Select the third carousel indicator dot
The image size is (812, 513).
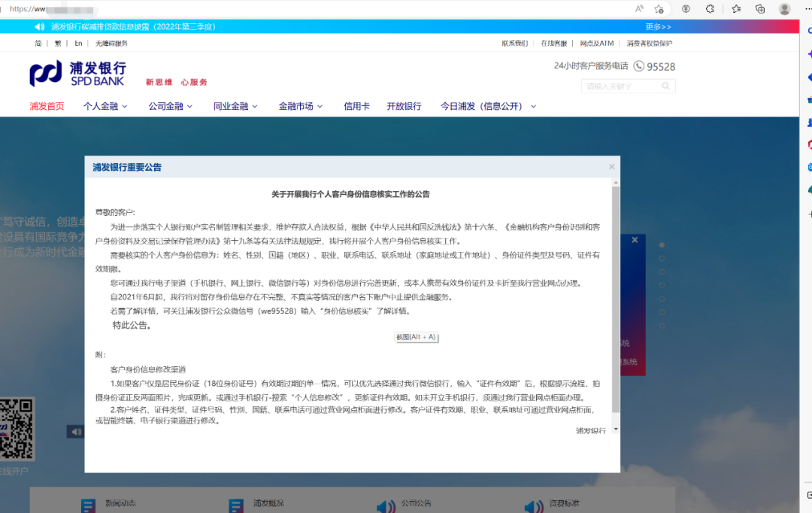click(662, 272)
